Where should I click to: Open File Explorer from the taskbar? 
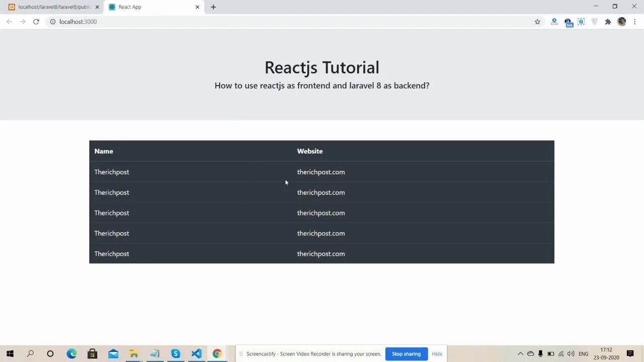click(134, 354)
